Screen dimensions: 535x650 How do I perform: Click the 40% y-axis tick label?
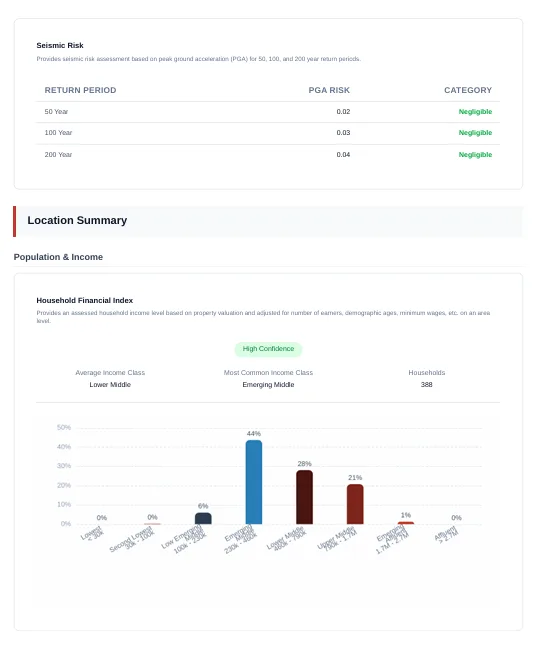[64, 447]
